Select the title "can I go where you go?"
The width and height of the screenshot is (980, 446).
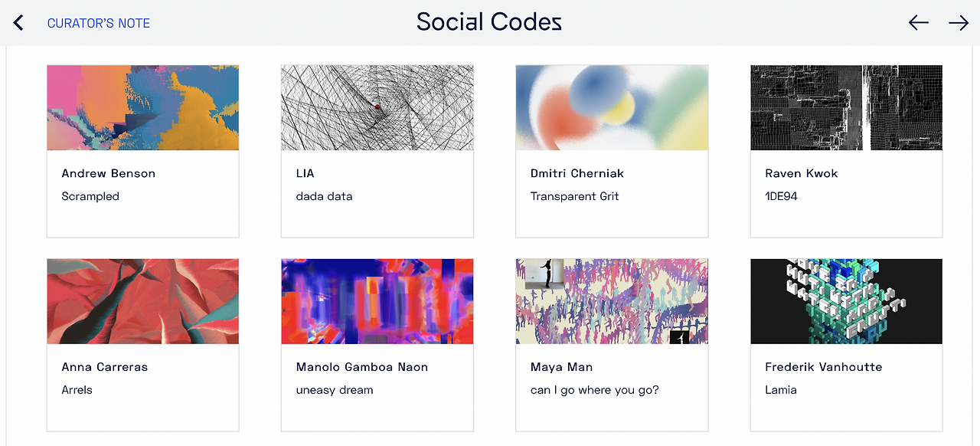point(594,390)
